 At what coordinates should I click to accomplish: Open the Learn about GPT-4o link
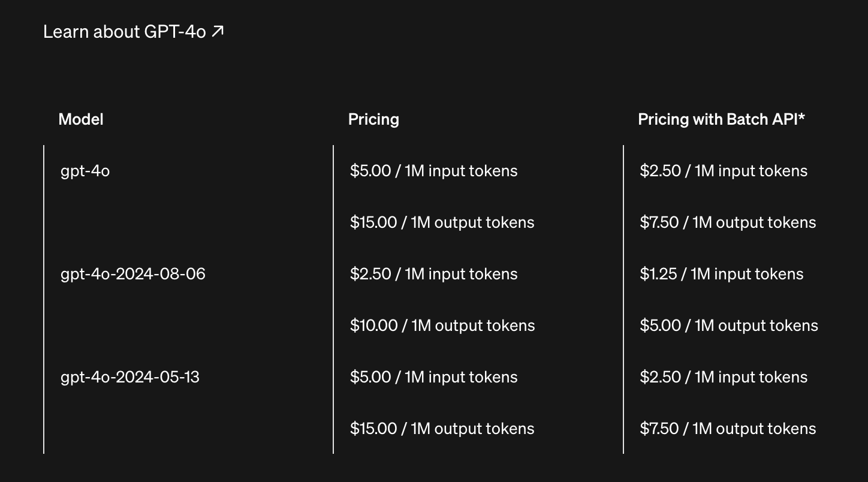pos(133,32)
